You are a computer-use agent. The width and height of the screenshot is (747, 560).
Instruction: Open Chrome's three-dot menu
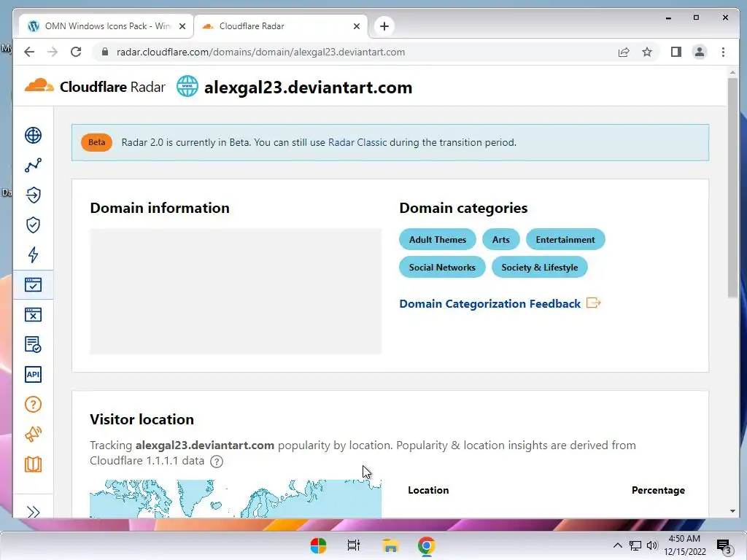[723, 52]
